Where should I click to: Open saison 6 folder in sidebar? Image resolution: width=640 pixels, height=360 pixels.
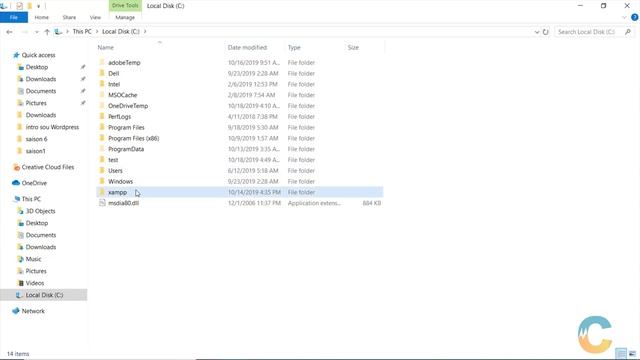click(x=36, y=139)
